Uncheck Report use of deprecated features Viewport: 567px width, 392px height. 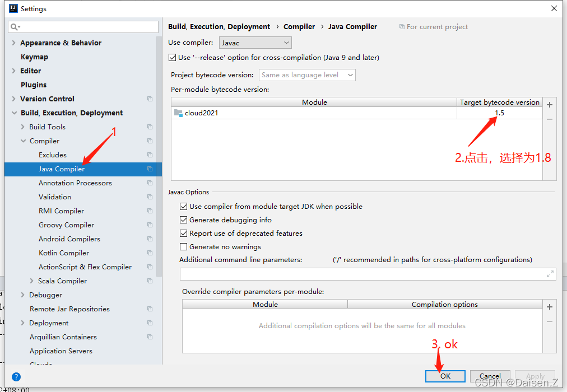(183, 234)
